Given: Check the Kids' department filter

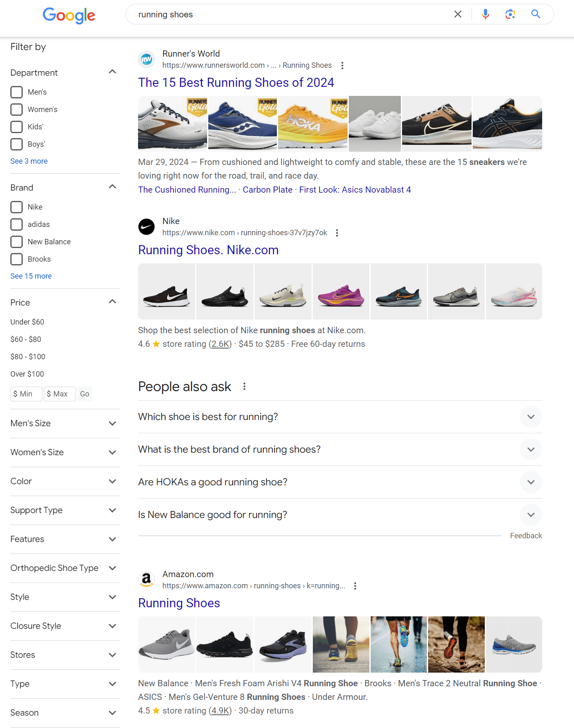Looking at the screenshot, I should 17,127.
